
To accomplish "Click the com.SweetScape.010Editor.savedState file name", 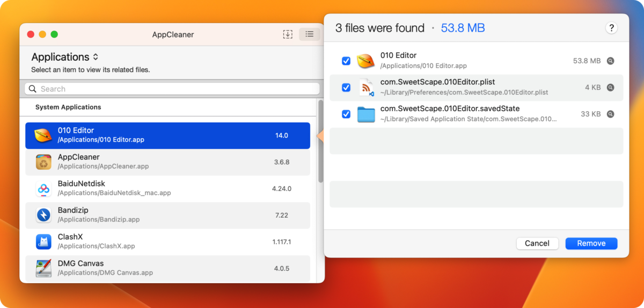I will click(x=450, y=109).
